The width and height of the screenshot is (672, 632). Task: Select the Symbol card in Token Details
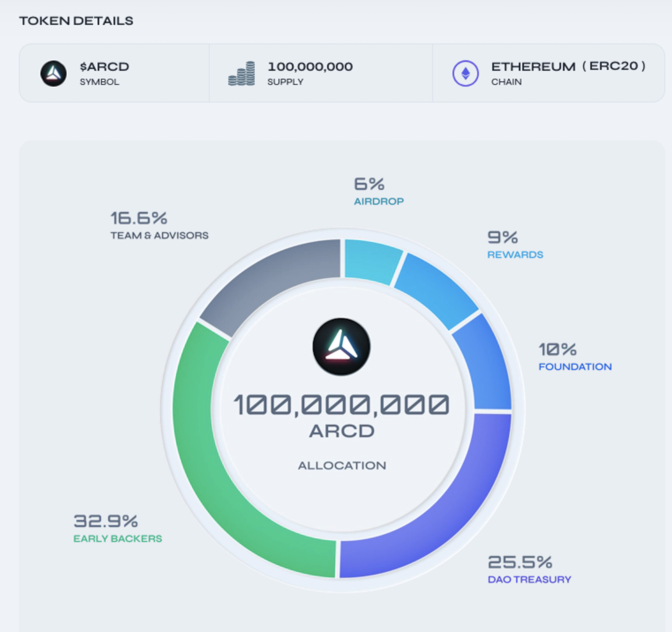[x=115, y=74]
